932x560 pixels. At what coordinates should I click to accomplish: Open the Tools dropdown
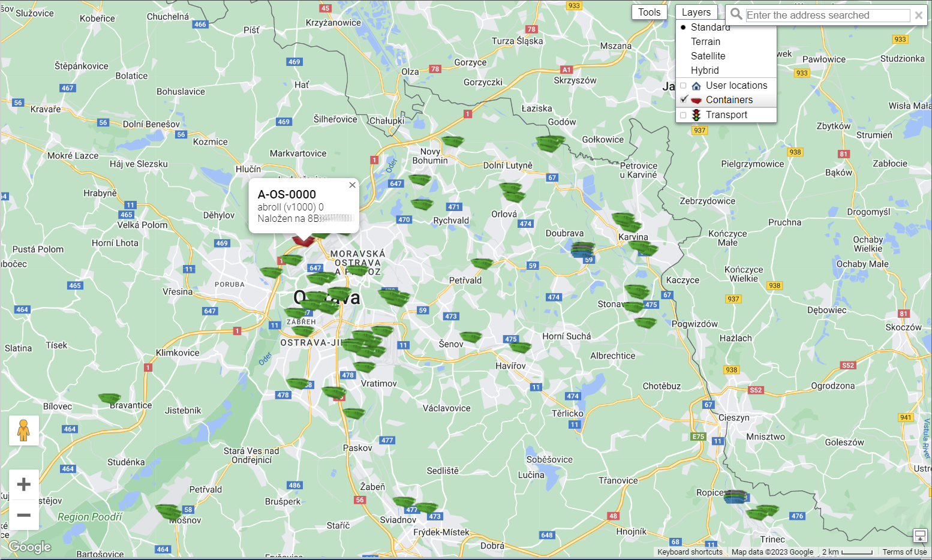coord(649,13)
